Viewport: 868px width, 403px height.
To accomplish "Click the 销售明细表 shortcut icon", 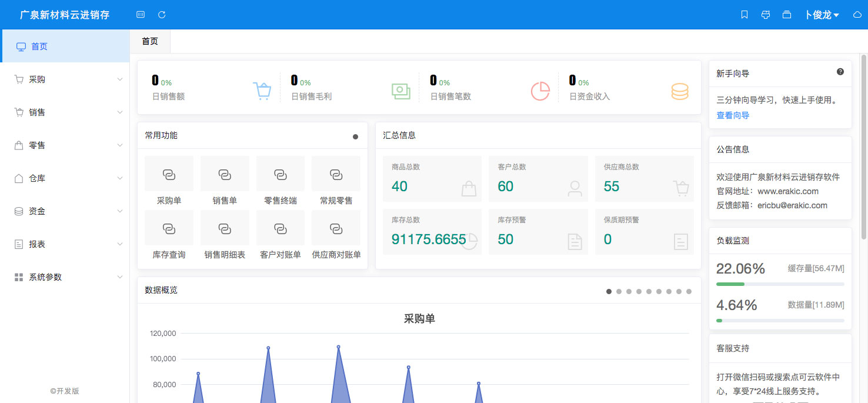I will [x=225, y=228].
